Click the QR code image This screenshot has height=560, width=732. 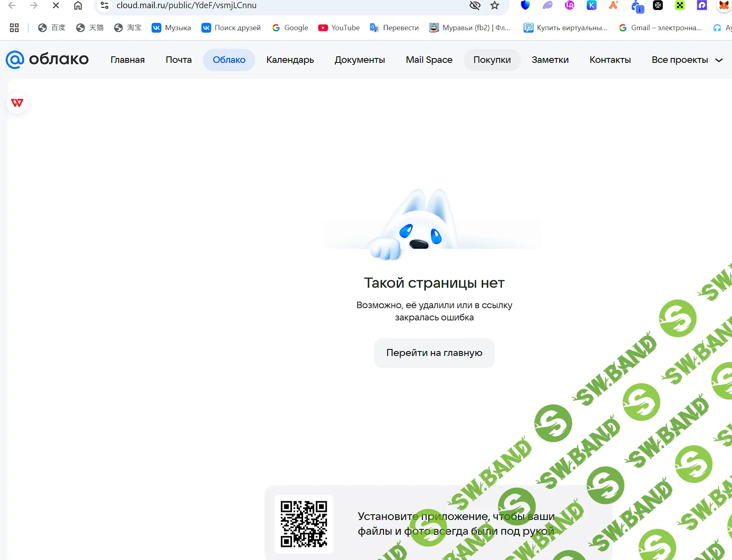pos(304,524)
